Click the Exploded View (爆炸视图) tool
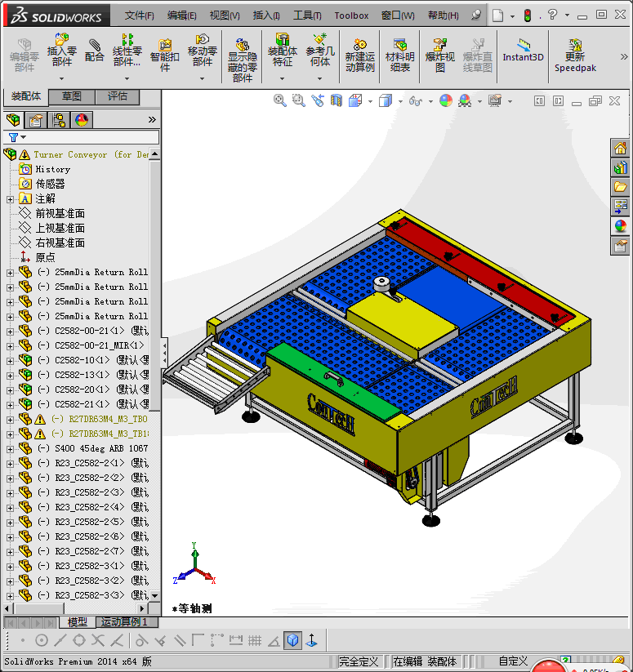The height and width of the screenshot is (672, 633). tap(439, 56)
